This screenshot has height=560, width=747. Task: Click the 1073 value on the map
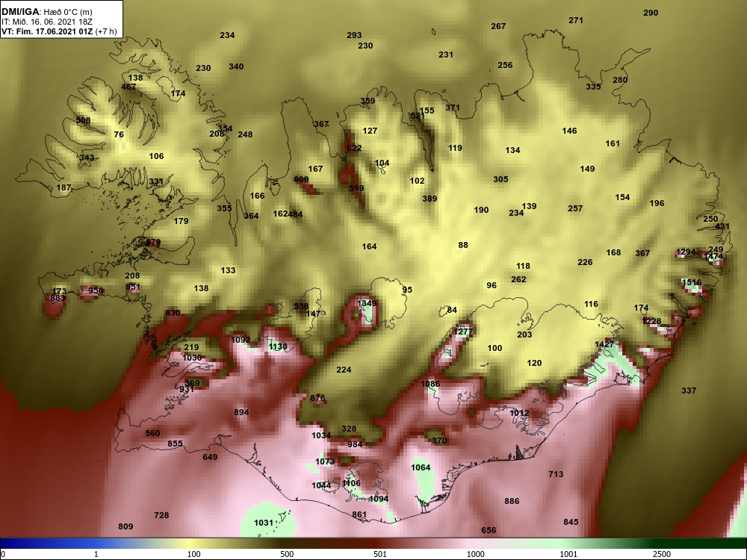325,461
